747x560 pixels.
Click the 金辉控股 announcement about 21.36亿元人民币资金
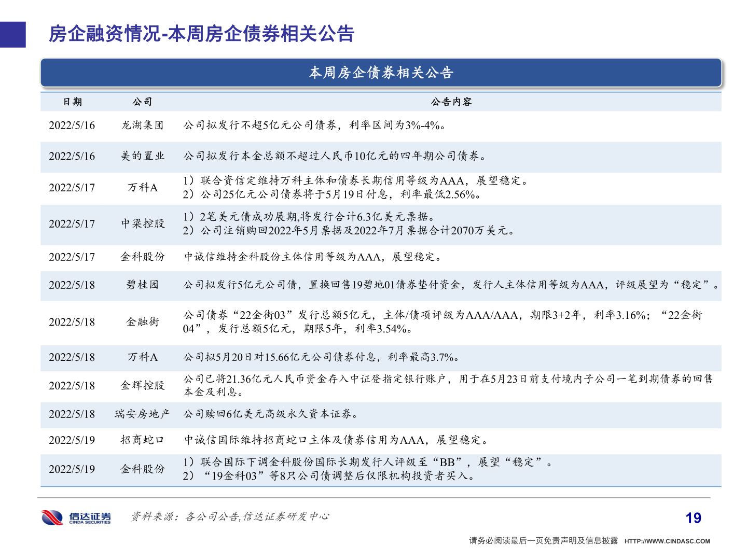point(448,385)
